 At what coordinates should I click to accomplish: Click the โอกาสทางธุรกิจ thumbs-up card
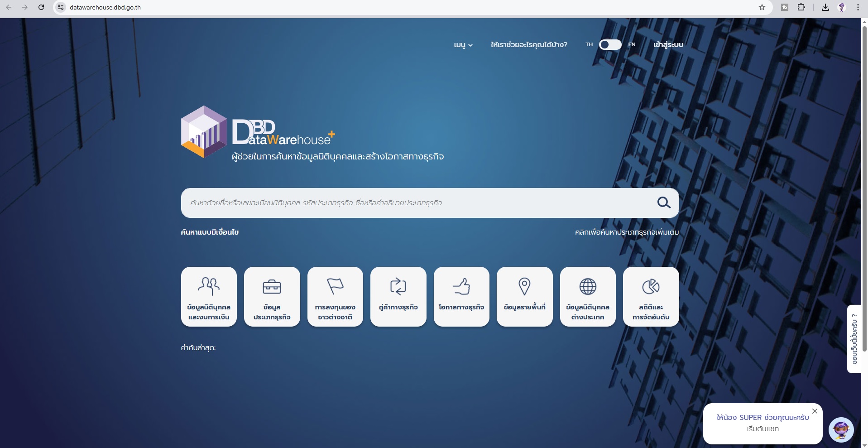point(461,297)
